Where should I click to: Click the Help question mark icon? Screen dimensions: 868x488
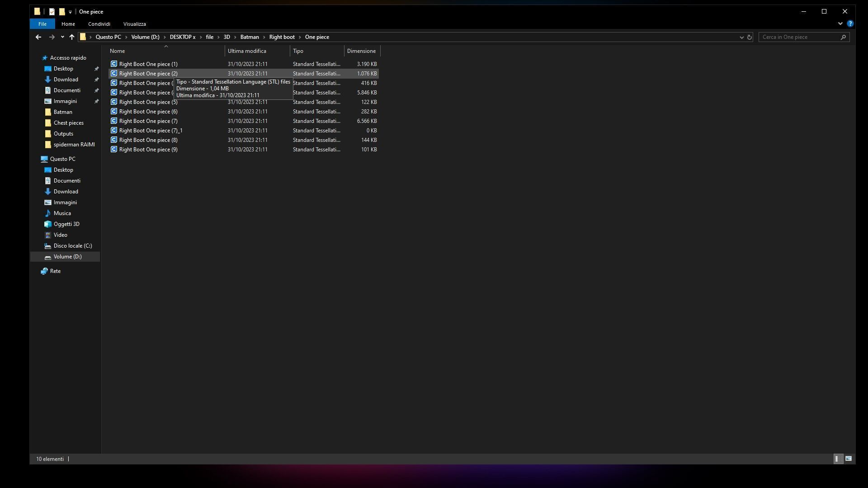coord(850,23)
